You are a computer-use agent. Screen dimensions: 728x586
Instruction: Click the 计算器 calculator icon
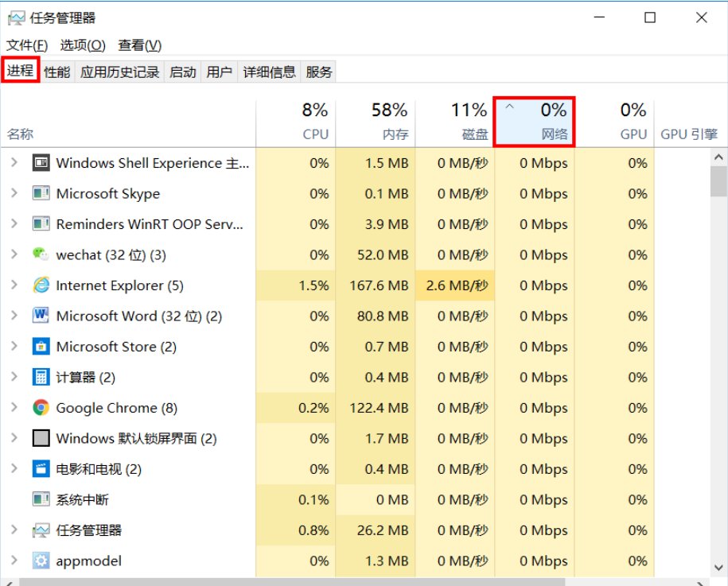42,377
